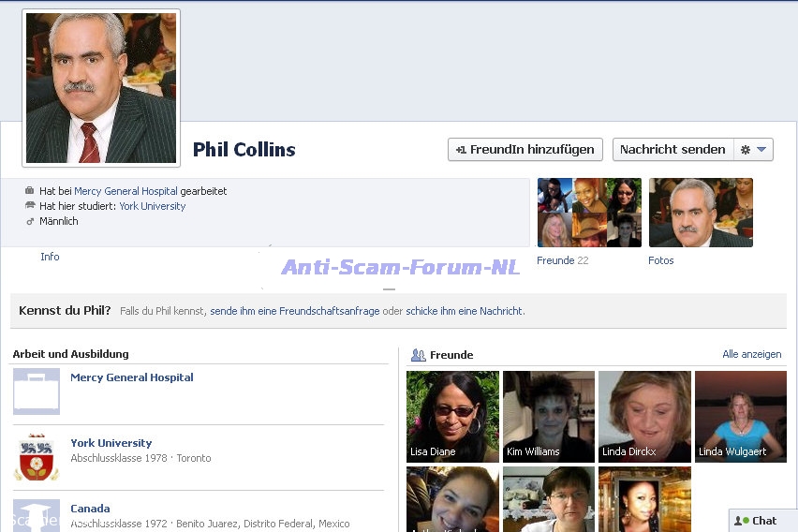Click the York University crest icon
798x532 pixels.
pos(37,457)
